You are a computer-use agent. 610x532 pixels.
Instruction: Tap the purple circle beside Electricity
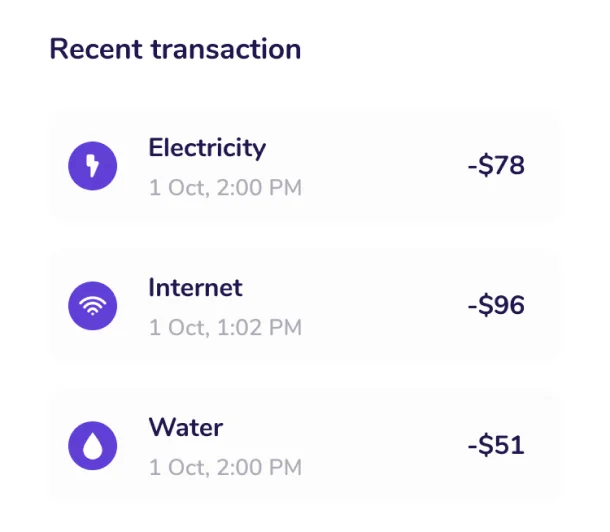(92, 166)
